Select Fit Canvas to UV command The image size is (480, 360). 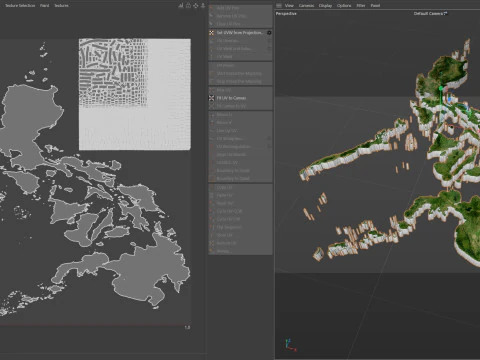tap(240, 106)
